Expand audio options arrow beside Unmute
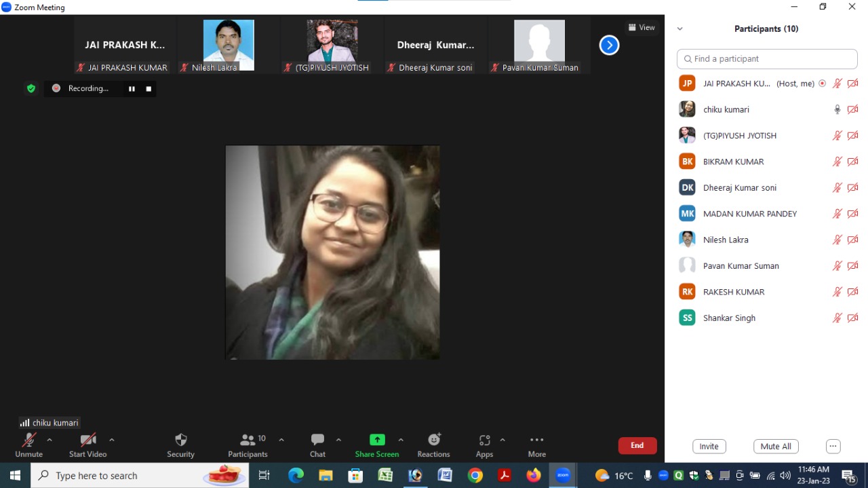Screen dimensions: 868x488 (50, 440)
